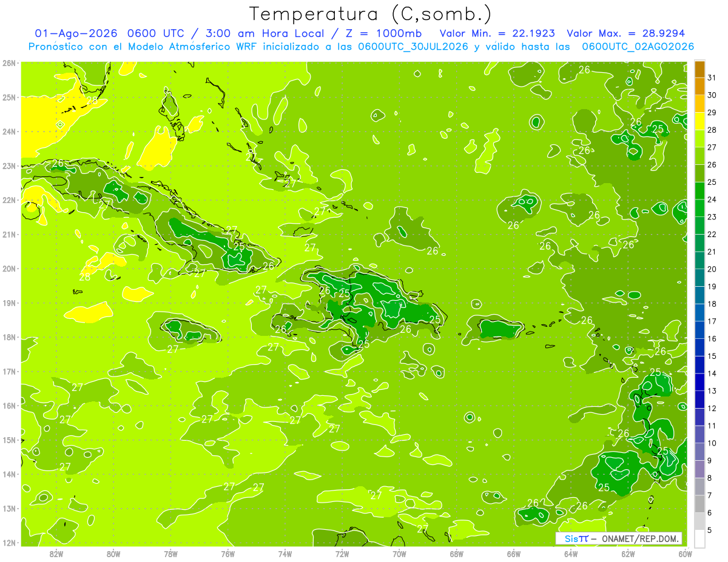This screenshot has height=562, width=728.
Task: Click the "16N" latitude axis label
Action: pos(8,406)
